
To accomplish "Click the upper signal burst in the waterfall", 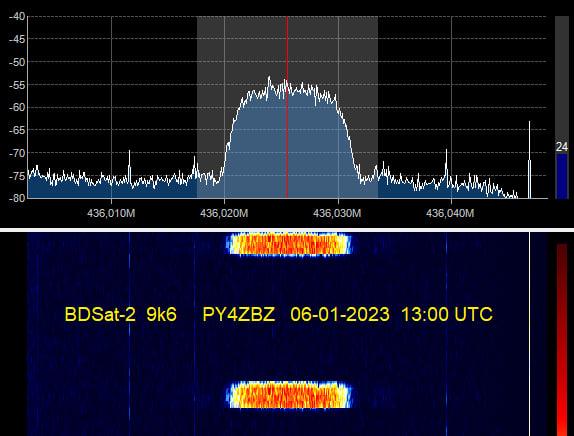I will [288, 244].
